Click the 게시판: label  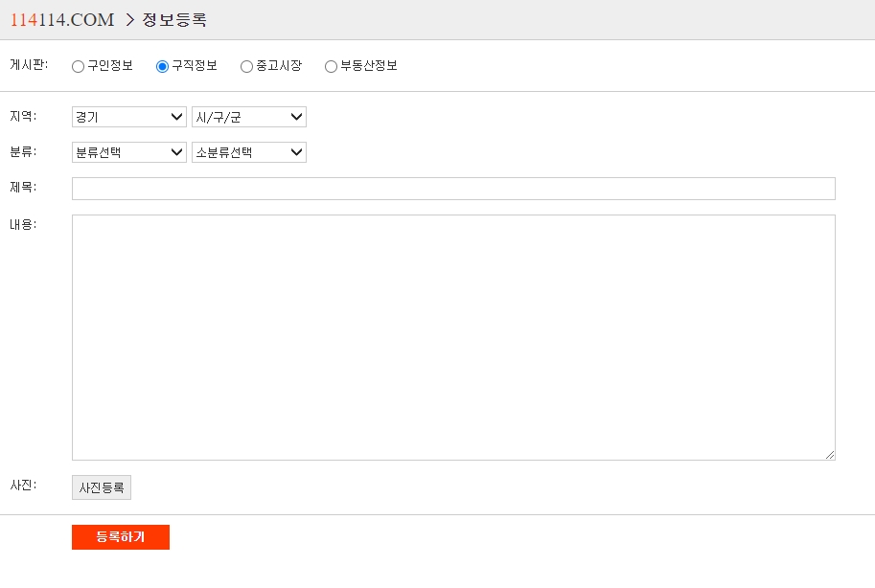29,65
